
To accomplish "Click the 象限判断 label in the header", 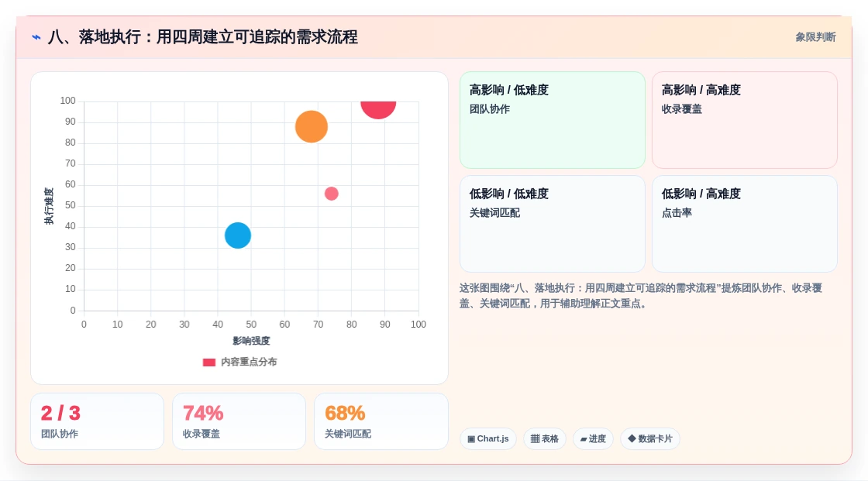I will 815,37.
